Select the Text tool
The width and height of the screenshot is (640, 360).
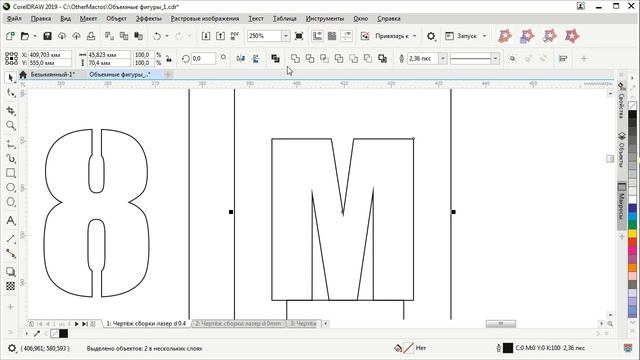tap(11, 221)
